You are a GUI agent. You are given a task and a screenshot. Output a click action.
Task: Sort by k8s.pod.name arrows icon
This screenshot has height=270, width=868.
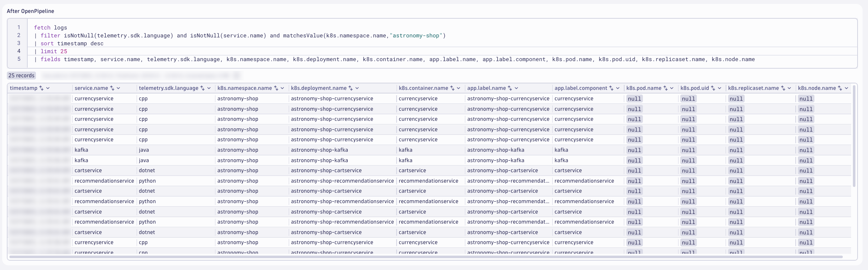(x=666, y=88)
